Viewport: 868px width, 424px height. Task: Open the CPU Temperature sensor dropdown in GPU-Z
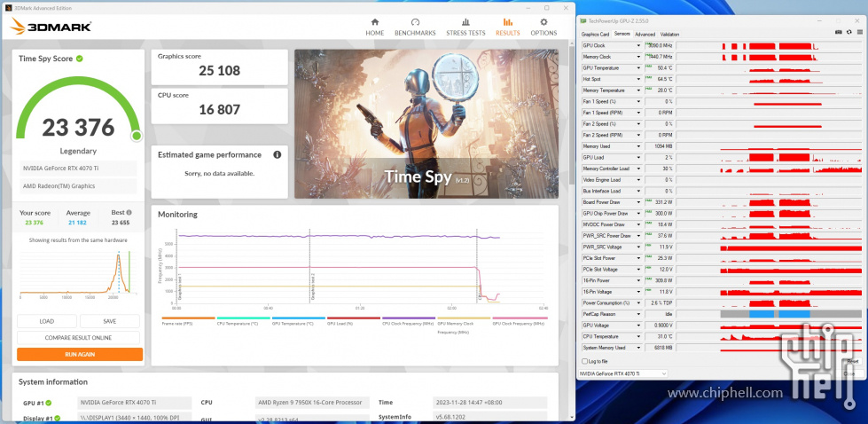pyautogui.click(x=638, y=336)
